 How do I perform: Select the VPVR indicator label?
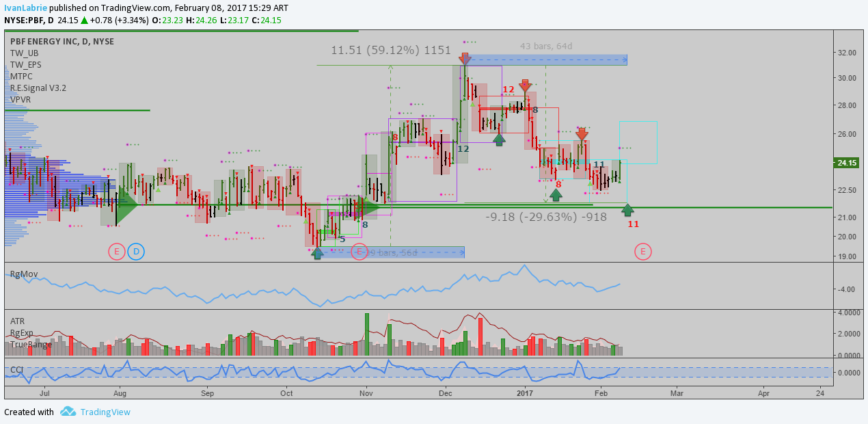(x=21, y=100)
